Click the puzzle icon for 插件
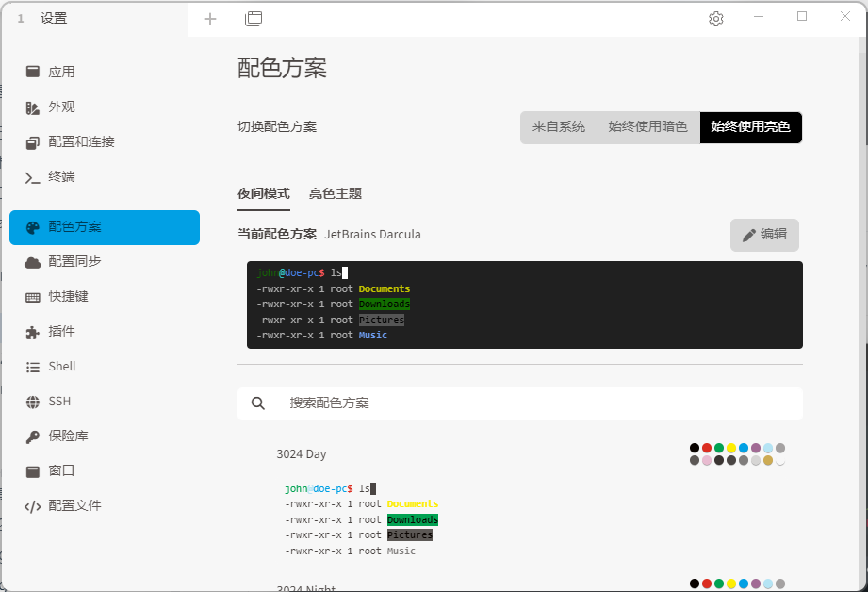Image resolution: width=868 pixels, height=592 pixels. coord(33,332)
